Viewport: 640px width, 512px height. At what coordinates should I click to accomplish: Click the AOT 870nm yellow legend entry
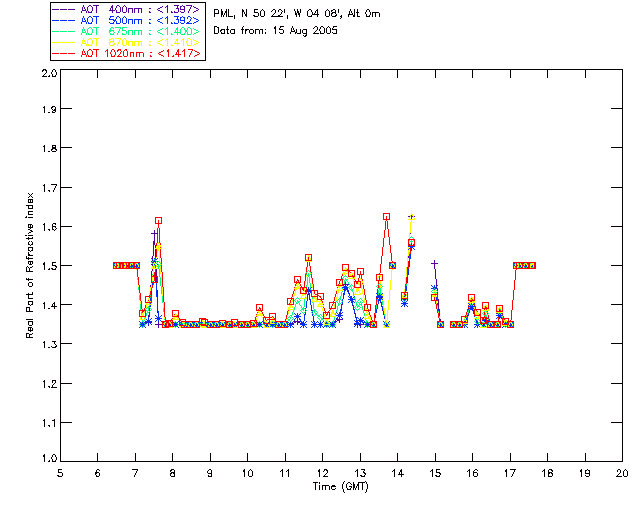click(x=126, y=42)
